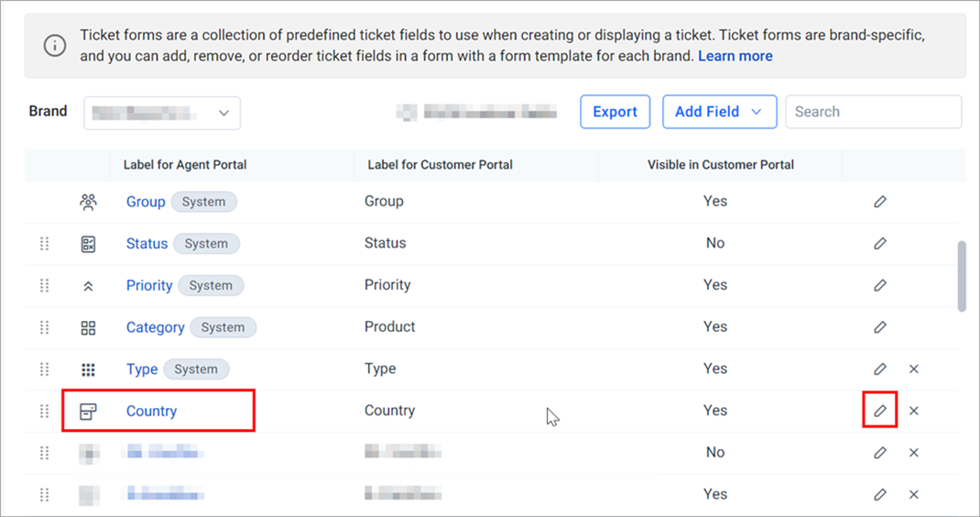Expand the Add Field dropdown
The width and height of the screenshot is (980, 517).
pos(719,112)
